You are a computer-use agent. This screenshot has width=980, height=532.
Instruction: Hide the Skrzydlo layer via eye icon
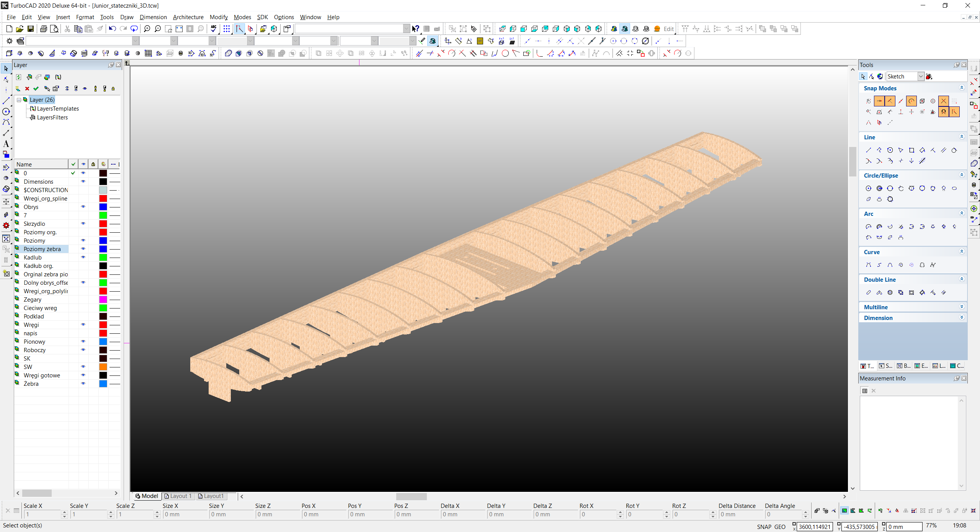pyautogui.click(x=83, y=224)
